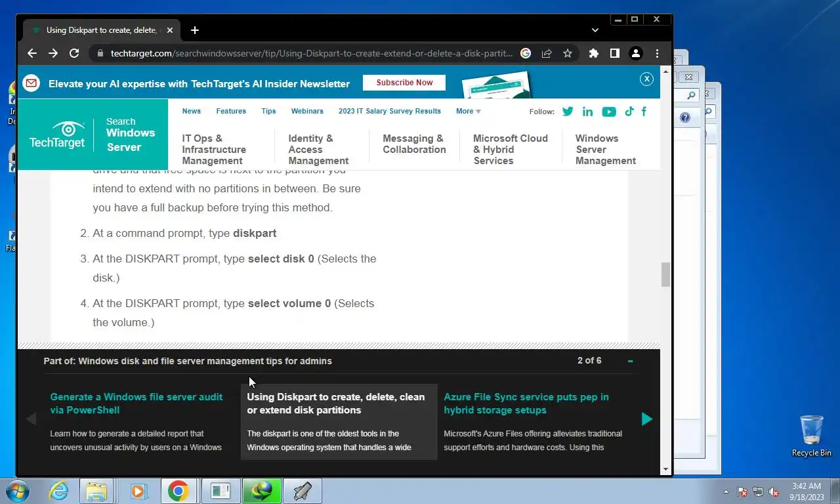Open IT Ops & Infrastructure Management topic
This screenshot has width=840, height=504.
tap(214, 150)
